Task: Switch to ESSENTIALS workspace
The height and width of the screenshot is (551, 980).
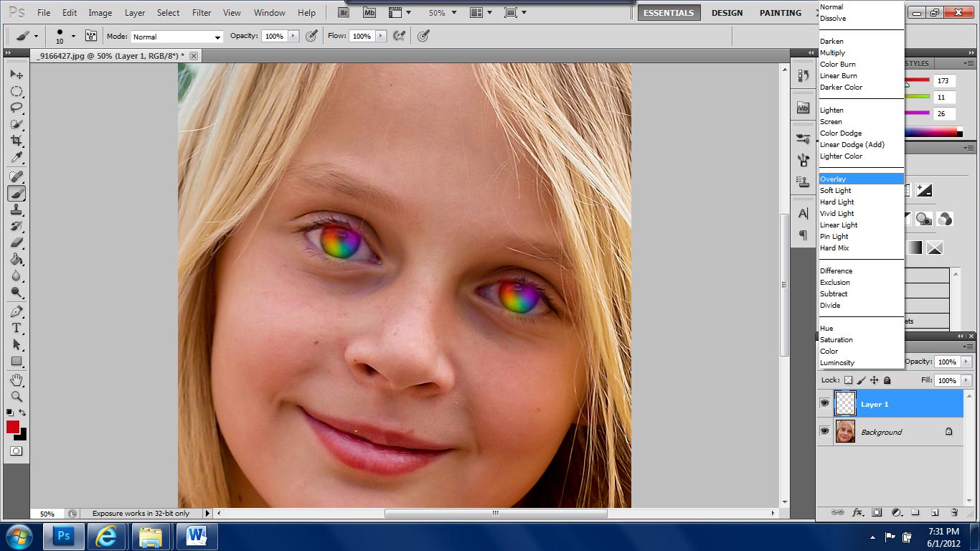Action: coord(669,13)
